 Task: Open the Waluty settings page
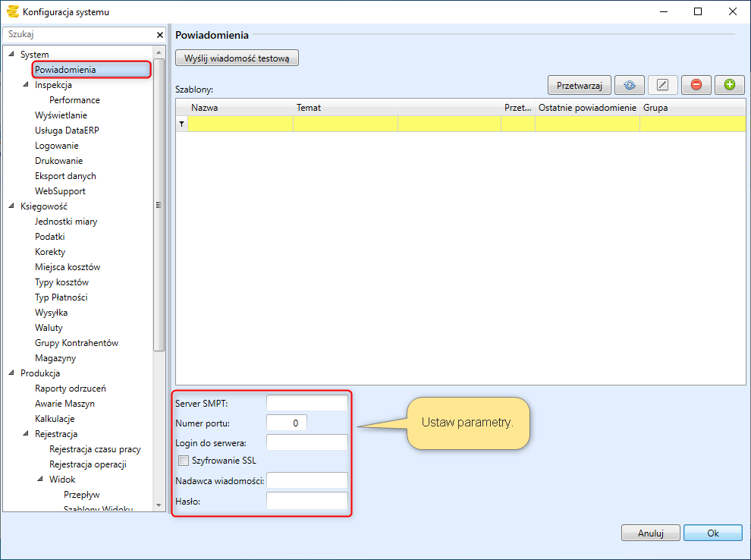point(49,328)
